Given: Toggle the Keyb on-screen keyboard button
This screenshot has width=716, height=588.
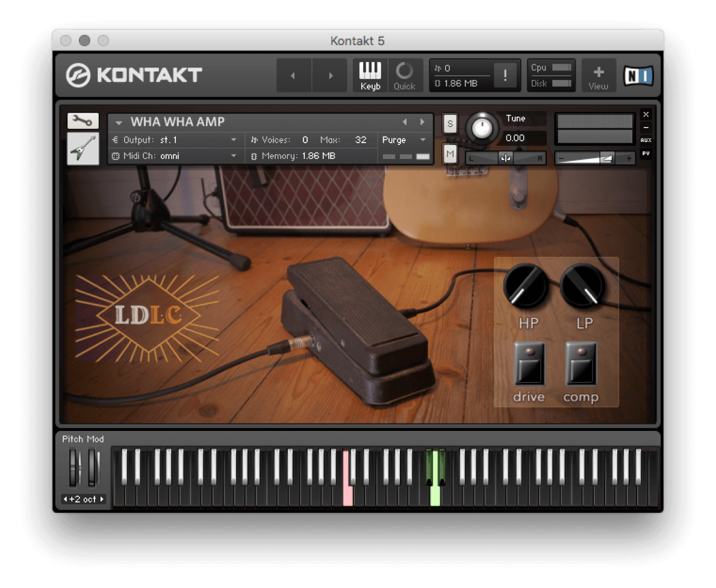Looking at the screenshot, I should (x=370, y=76).
